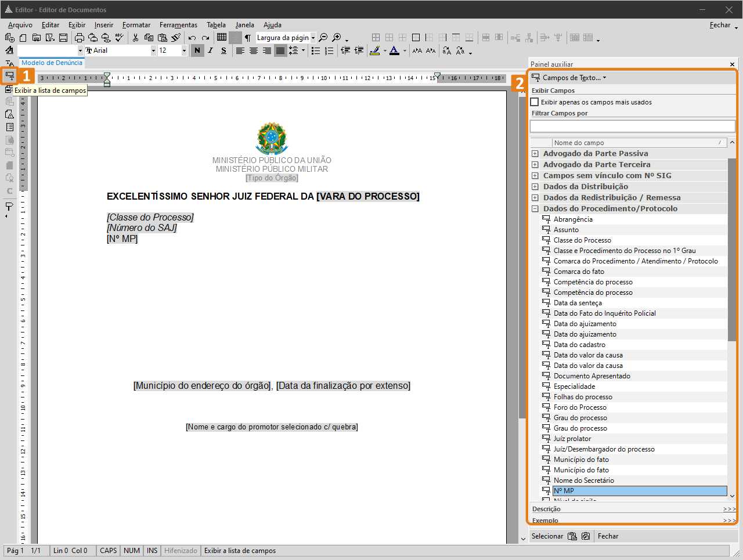Viewport: 743px width, 560px height.
Task: Expand Dados da Distribuição group
Action: point(535,187)
